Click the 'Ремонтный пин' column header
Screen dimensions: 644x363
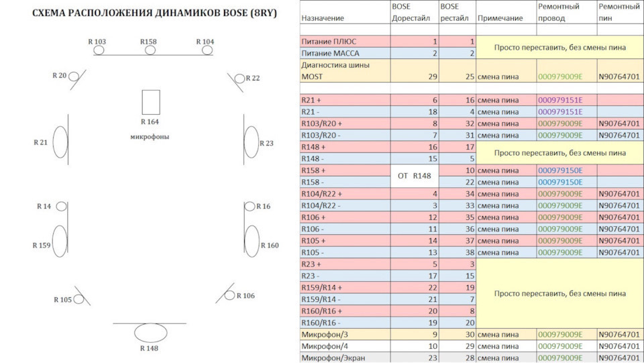[619, 12]
